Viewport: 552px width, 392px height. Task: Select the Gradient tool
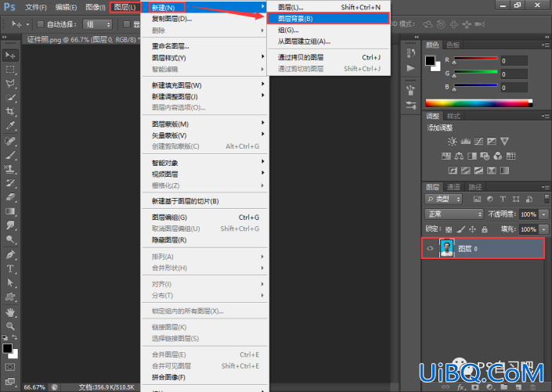[10, 211]
